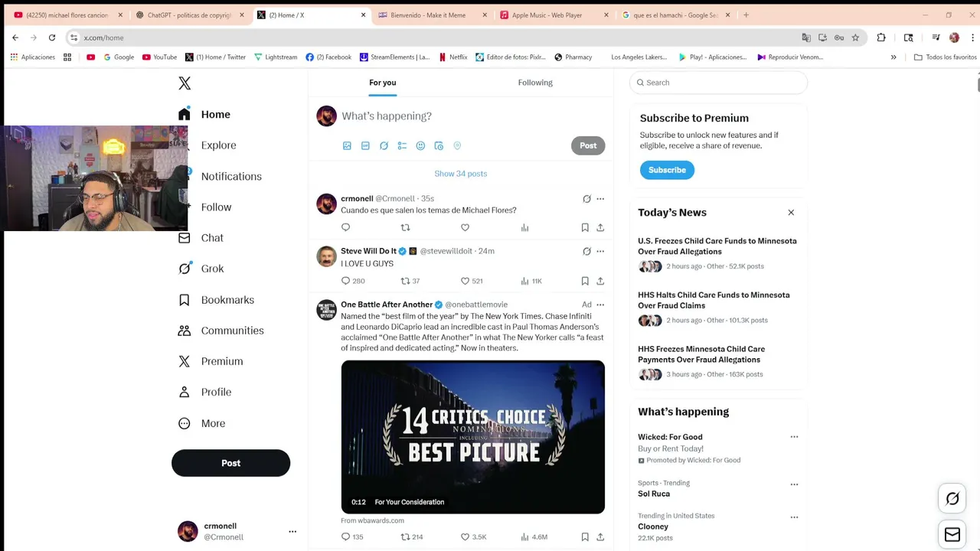Click the gray Post button in composer

point(588,145)
